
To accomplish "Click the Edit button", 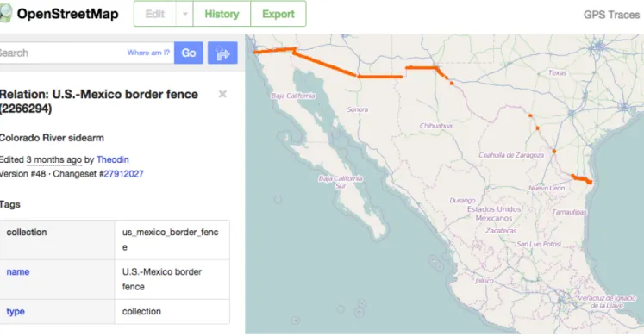I will click(x=155, y=14).
